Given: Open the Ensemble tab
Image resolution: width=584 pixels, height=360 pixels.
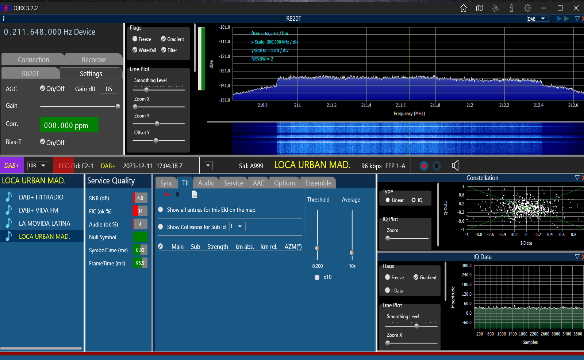Looking at the screenshot, I should [x=318, y=183].
